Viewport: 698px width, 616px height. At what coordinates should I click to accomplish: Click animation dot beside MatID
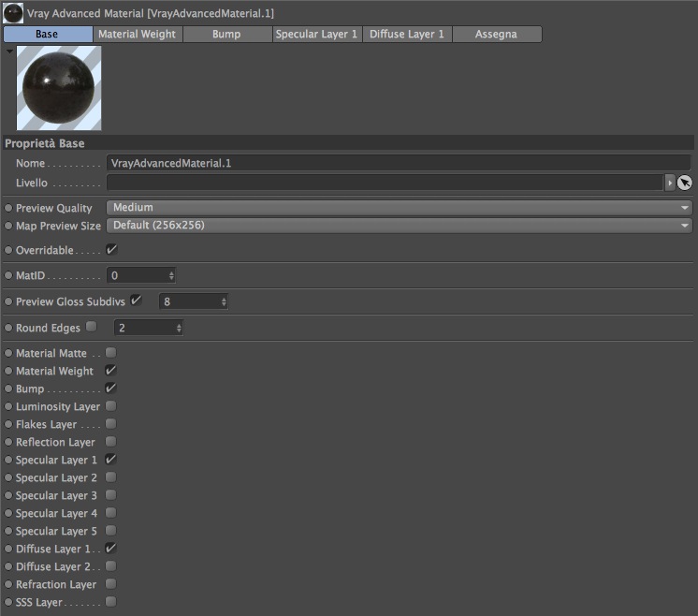coord(8,276)
